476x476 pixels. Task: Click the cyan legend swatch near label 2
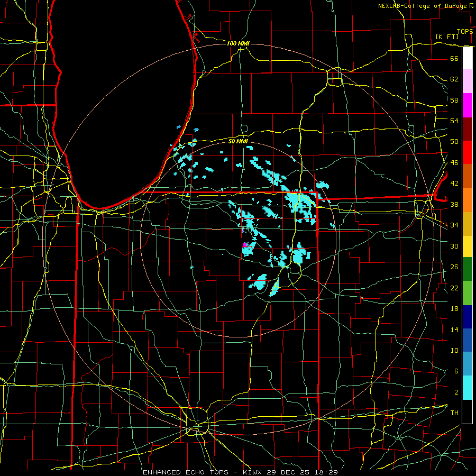467,388
